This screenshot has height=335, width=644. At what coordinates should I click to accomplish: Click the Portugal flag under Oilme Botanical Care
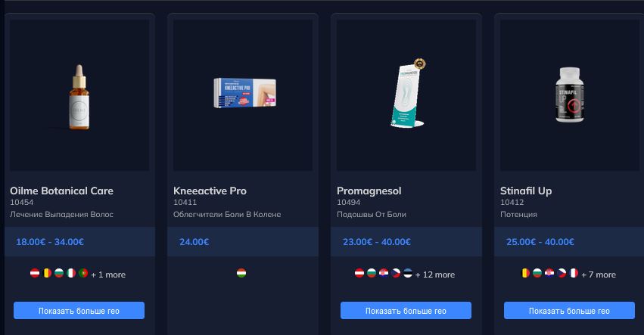coord(83,273)
